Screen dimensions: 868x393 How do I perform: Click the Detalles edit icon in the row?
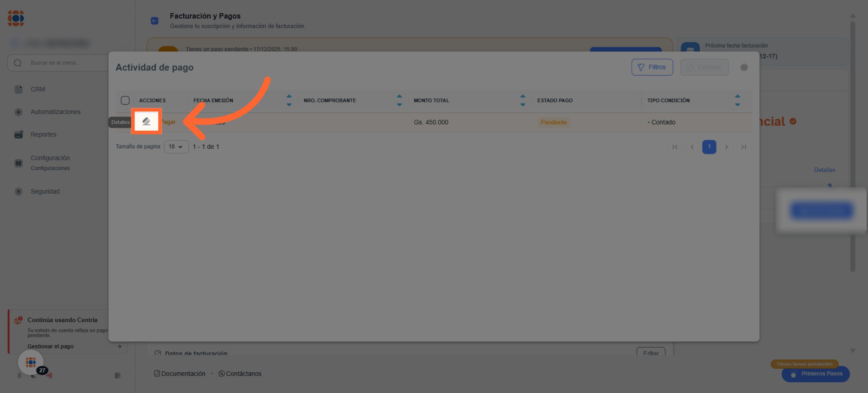146,122
